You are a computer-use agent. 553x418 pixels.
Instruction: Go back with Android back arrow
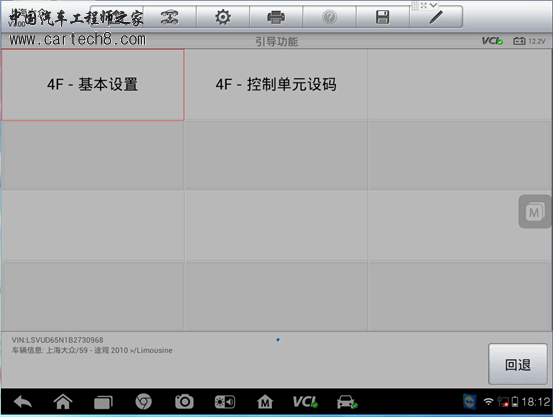pos(23,402)
